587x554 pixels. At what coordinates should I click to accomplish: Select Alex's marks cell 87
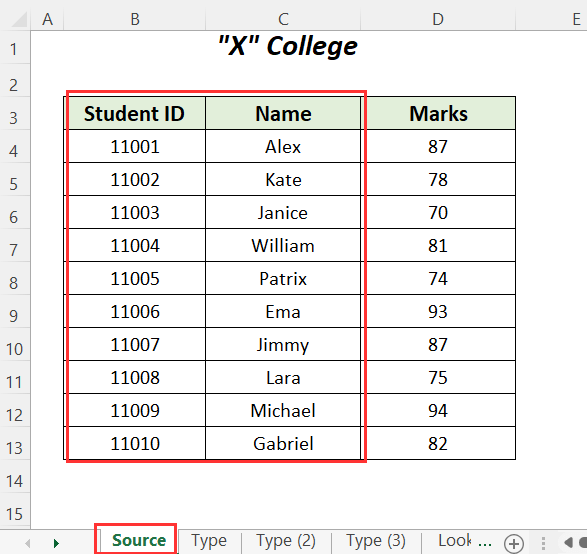438,146
